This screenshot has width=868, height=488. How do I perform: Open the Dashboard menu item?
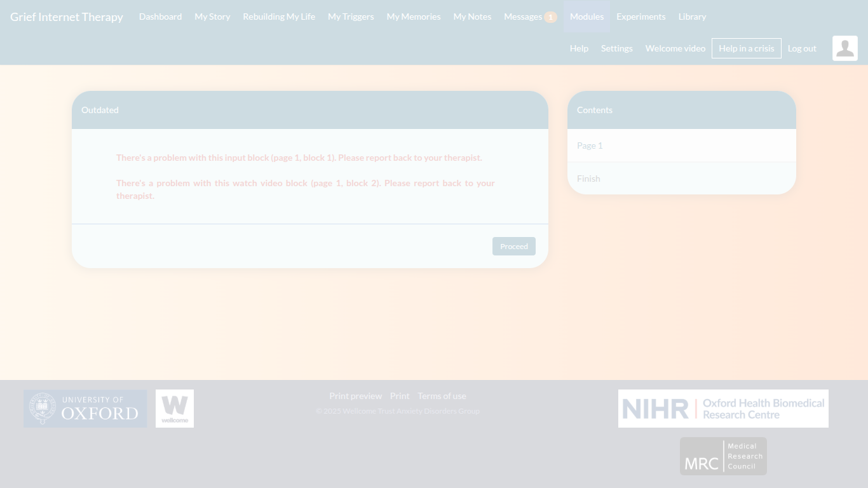160,17
